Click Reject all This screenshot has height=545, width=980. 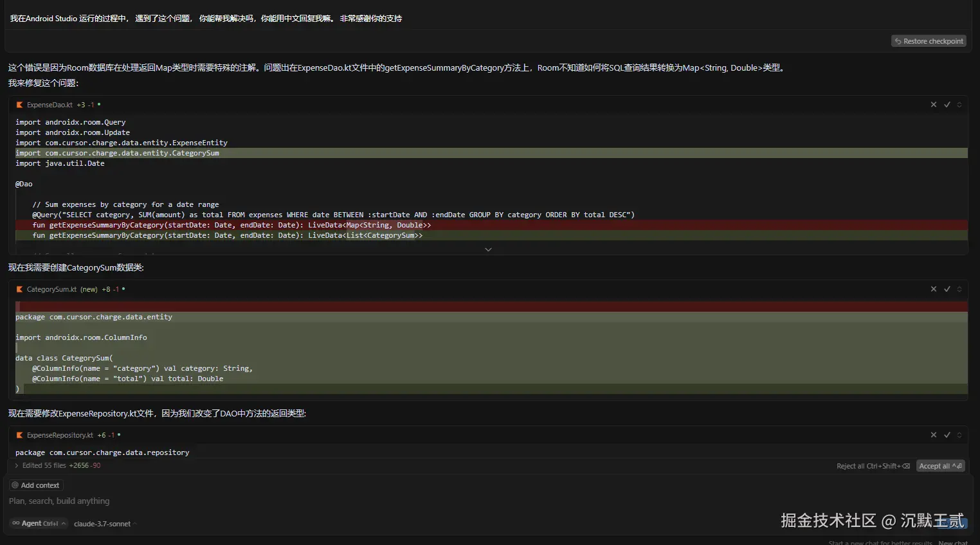(x=873, y=466)
